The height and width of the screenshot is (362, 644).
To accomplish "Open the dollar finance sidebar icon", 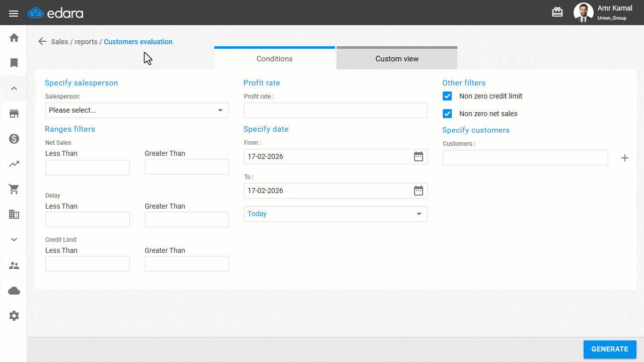I will [x=14, y=139].
